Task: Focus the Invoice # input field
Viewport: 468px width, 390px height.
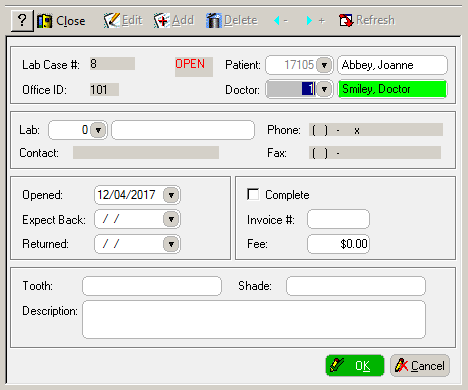Action: pos(338,219)
